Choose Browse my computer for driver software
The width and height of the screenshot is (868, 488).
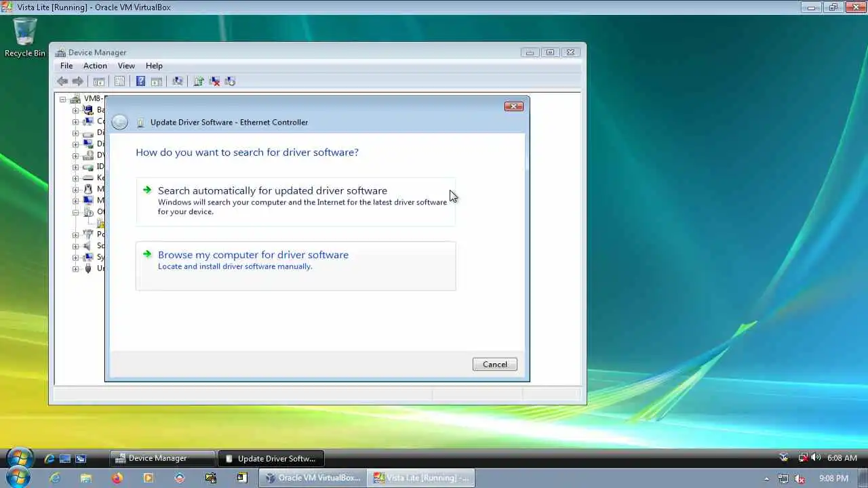296,266
